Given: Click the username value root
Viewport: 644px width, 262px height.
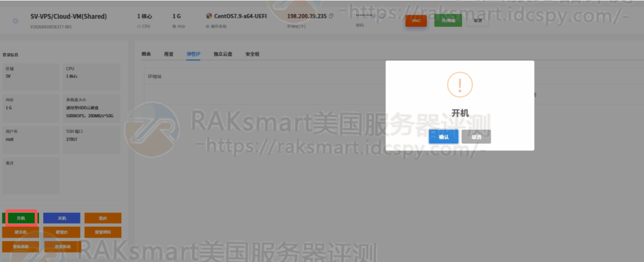Looking at the screenshot, I should [x=10, y=139].
